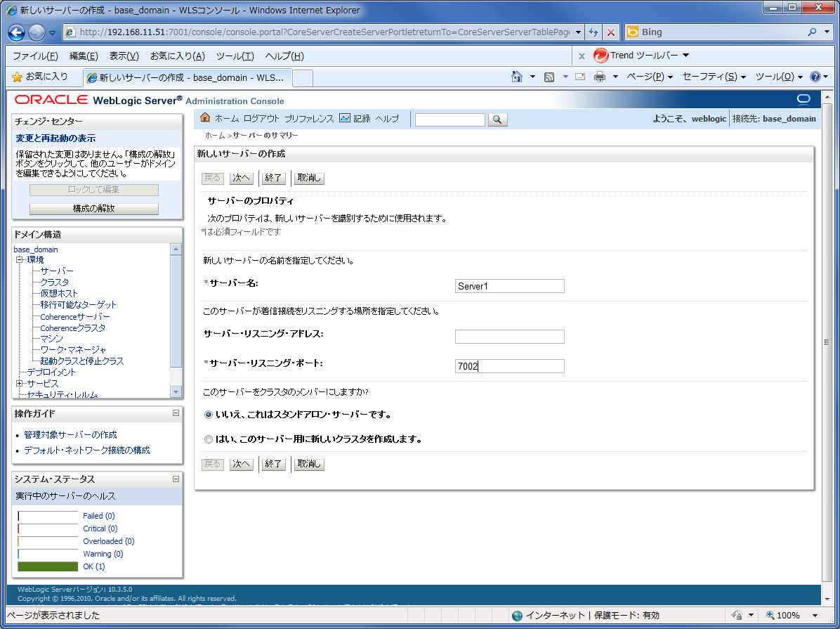Click the internet zone globe icon
The width and height of the screenshot is (840, 629).
pos(517,616)
